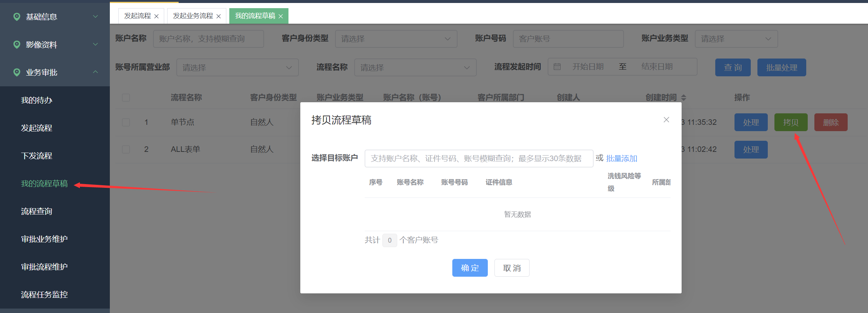Close the 我的流程草稿 tab with its X
868x313 pixels.
click(x=281, y=16)
